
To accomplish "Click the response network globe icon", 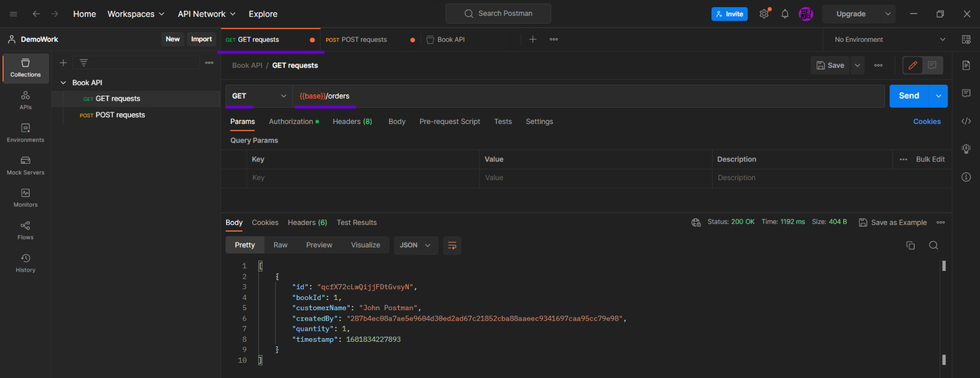I will (x=696, y=223).
